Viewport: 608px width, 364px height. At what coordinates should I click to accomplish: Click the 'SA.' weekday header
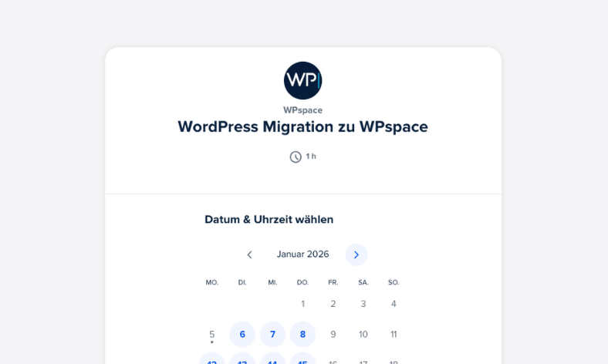pos(363,282)
